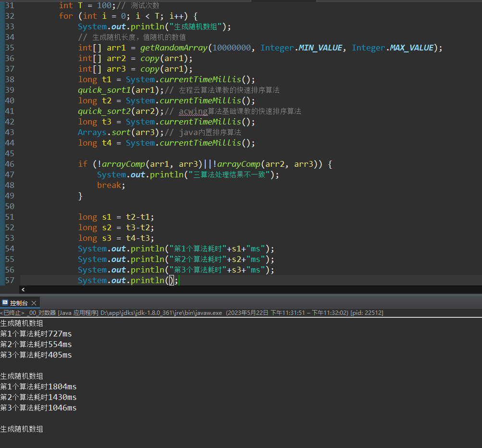Click the editor's horizontal scroll left arrow

[23, 289]
